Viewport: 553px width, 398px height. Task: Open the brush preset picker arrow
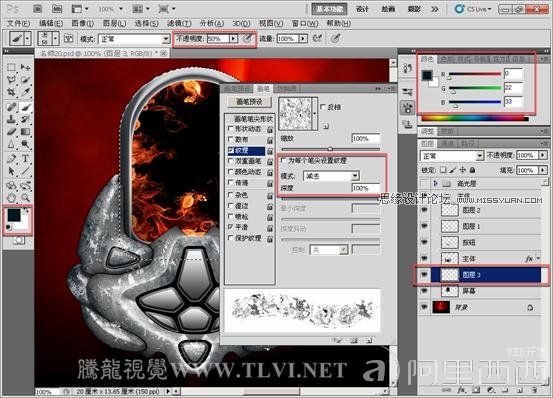tap(55, 38)
